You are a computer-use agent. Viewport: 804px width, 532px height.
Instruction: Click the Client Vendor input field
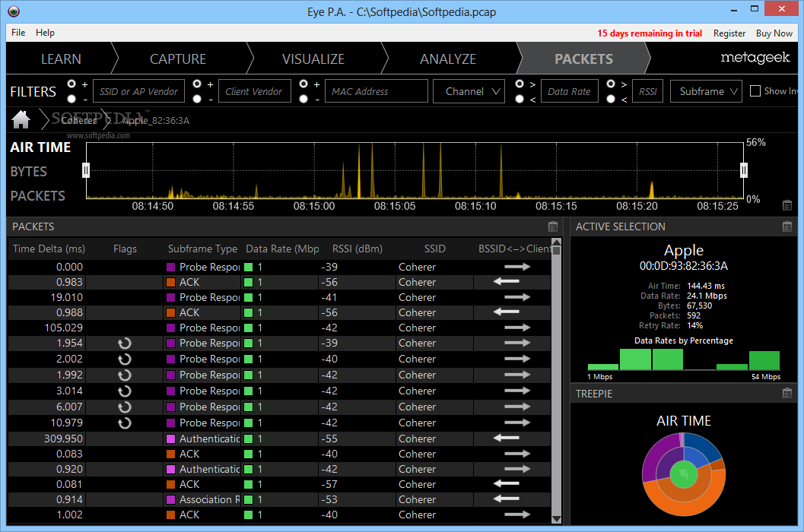pyautogui.click(x=254, y=91)
